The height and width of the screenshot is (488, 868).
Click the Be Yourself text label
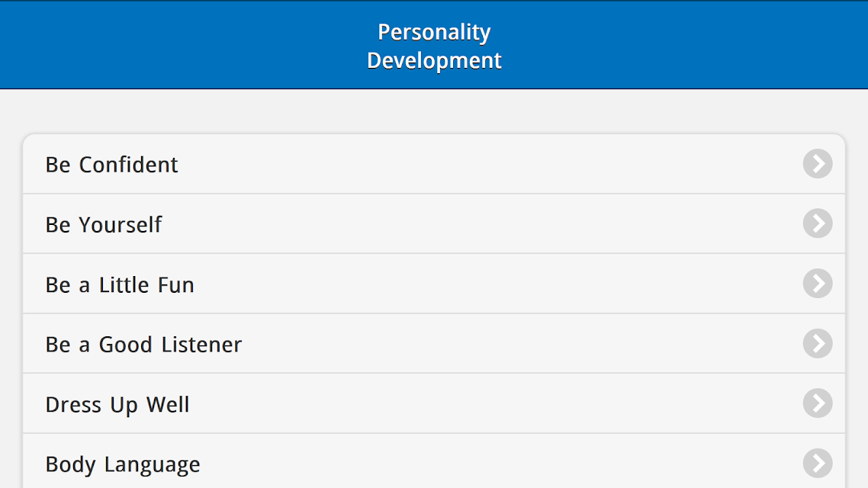[104, 225]
